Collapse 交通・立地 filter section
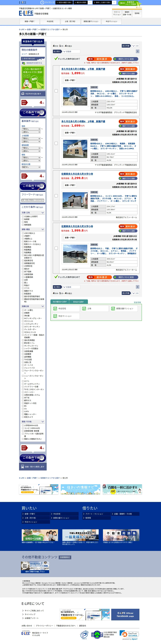This screenshot has height=644, width=161. 33,212
